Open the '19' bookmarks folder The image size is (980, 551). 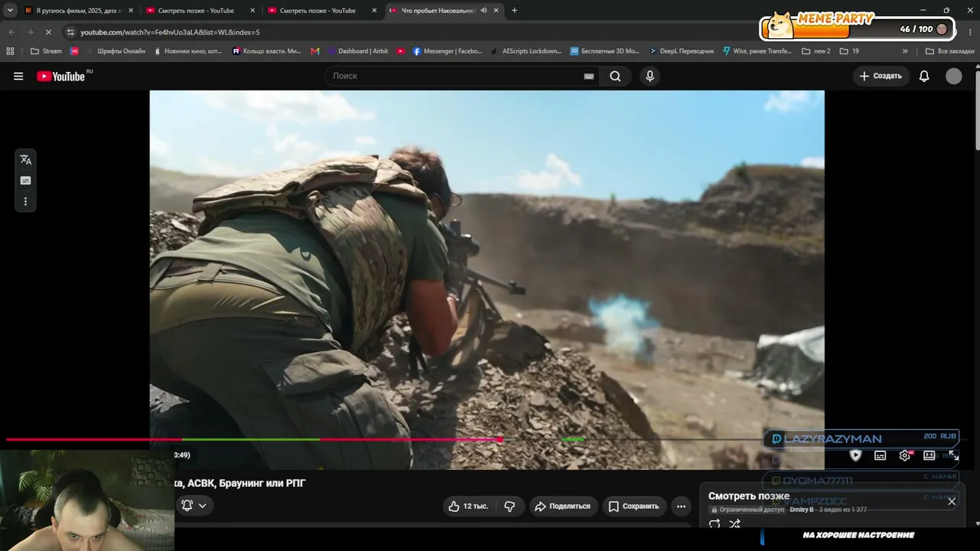click(849, 51)
